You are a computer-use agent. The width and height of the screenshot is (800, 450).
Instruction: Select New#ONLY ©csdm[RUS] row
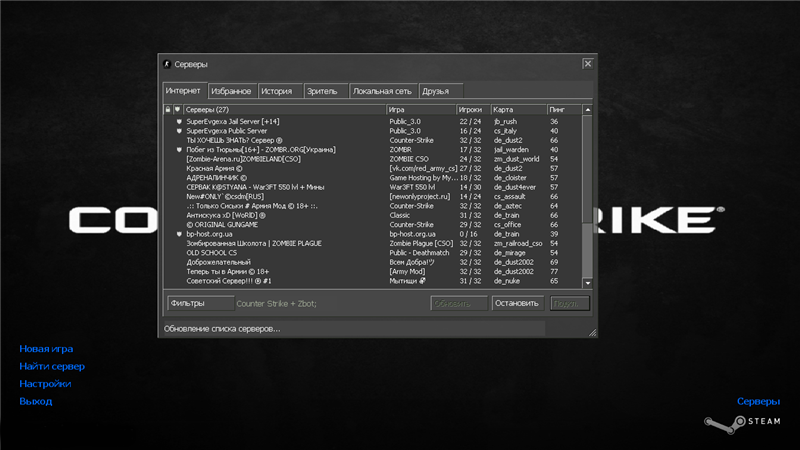[x=373, y=196]
